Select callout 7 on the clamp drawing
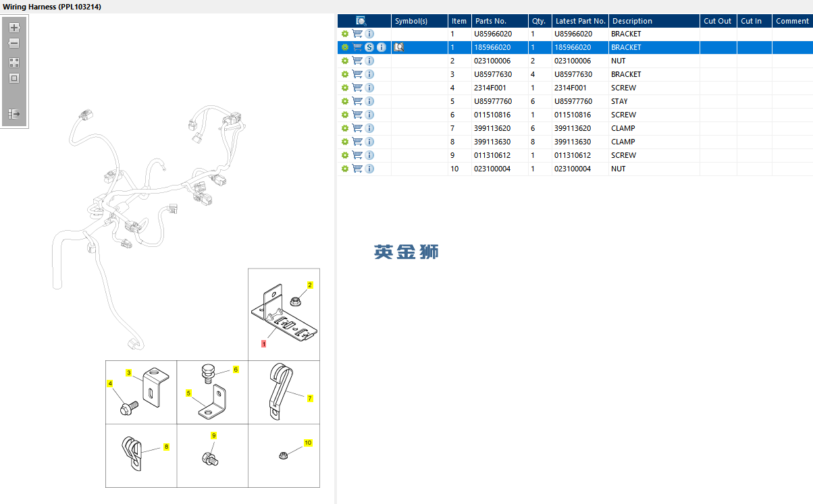Viewport: 813px width, 504px height. (310, 398)
